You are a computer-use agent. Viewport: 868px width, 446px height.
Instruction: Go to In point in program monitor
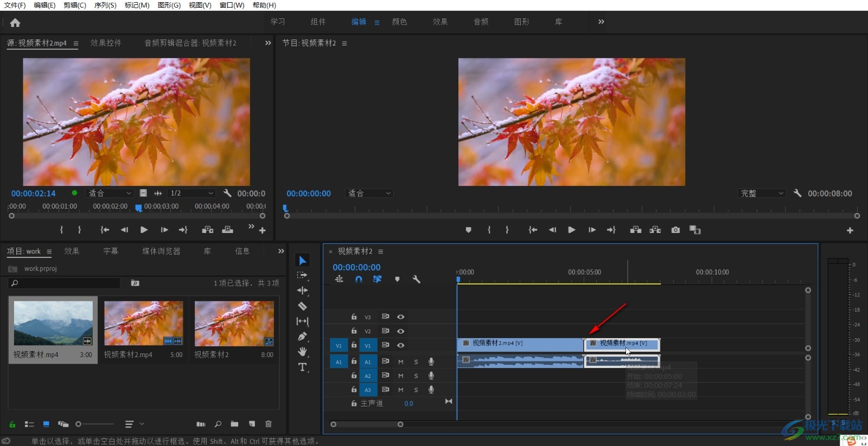click(533, 230)
